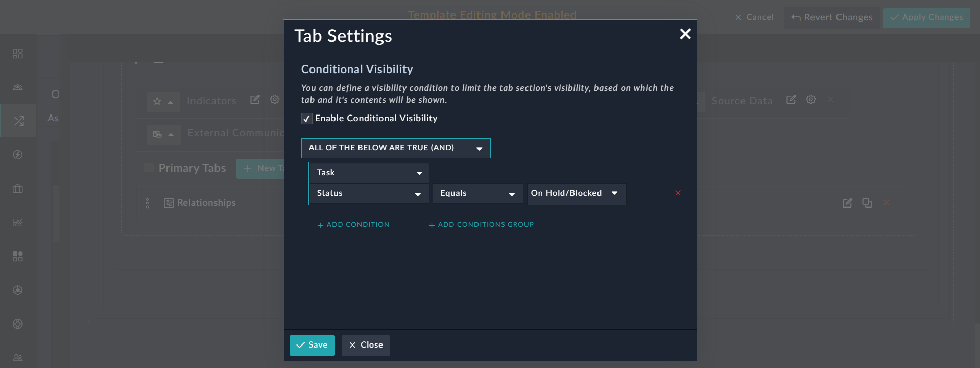Edit the Source Data tab
The height and width of the screenshot is (368, 980).
(791, 100)
